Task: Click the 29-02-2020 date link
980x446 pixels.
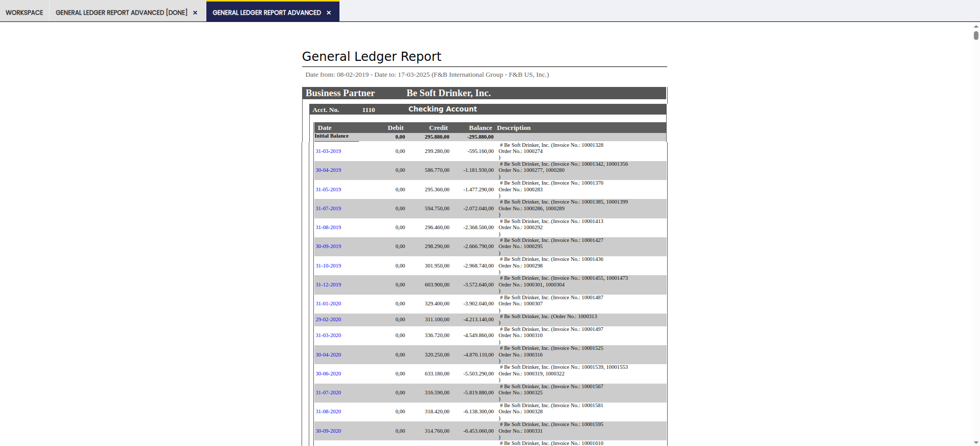Action: click(x=328, y=320)
